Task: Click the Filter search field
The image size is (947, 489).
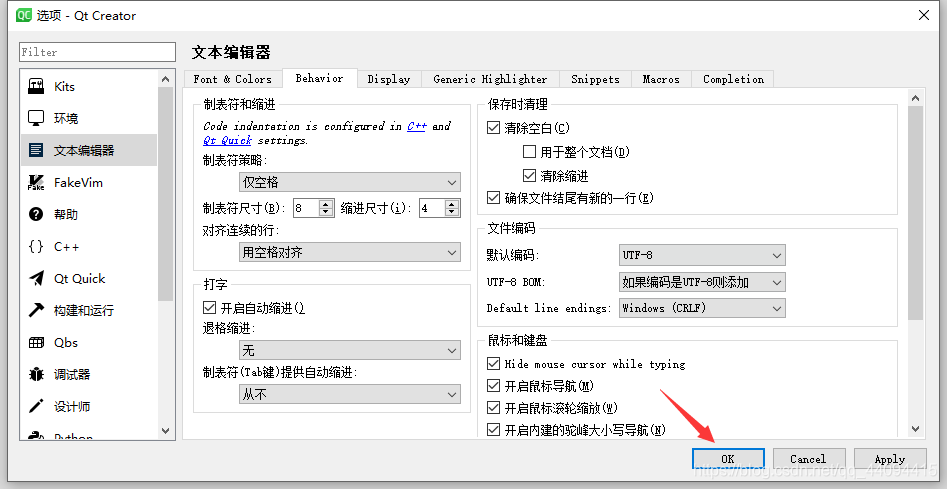Action: pyautogui.click(x=97, y=52)
